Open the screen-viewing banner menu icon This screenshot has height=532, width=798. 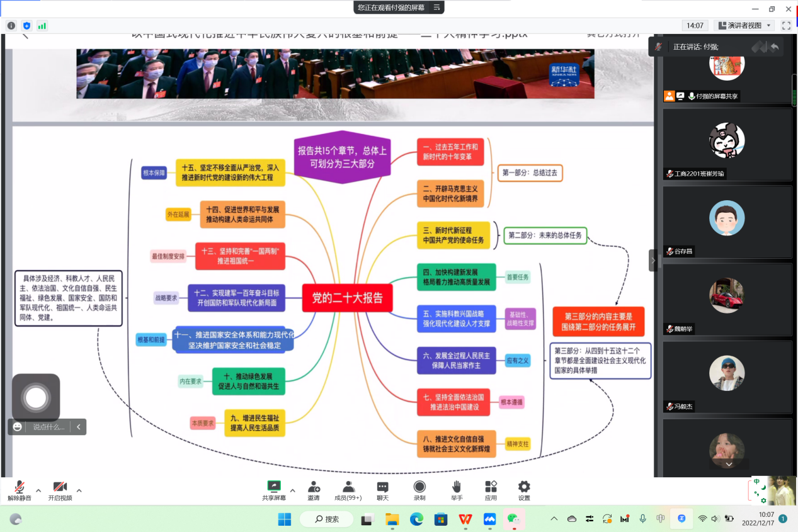tap(437, 8)
